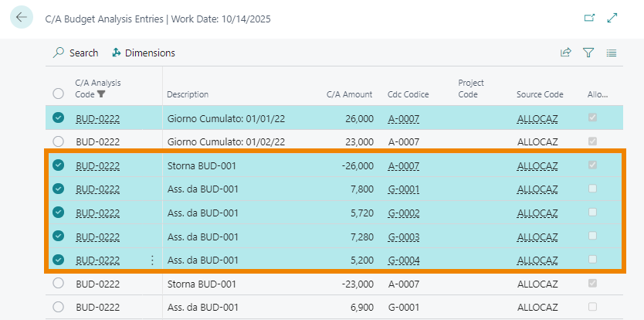Viewport: 644px width, 320px height.
Task: Select the Giorno Cumulato 01/02/22 row
Action: point(58,142)
